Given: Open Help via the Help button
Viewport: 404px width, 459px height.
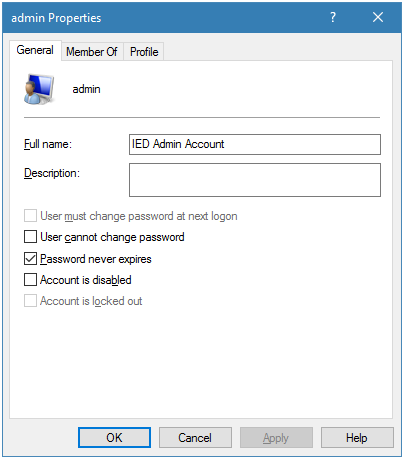Looking at the screenshot, I should pos(357,437).
